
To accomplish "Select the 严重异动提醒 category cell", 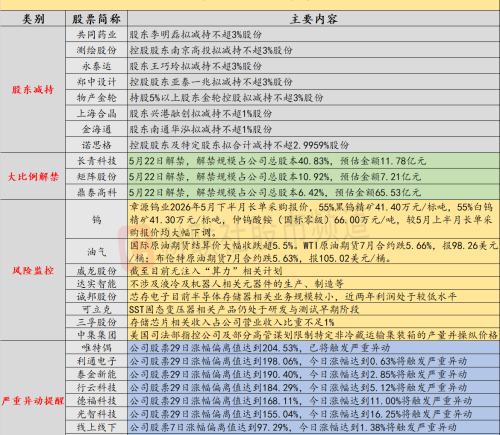I will [x=33, y=388].
